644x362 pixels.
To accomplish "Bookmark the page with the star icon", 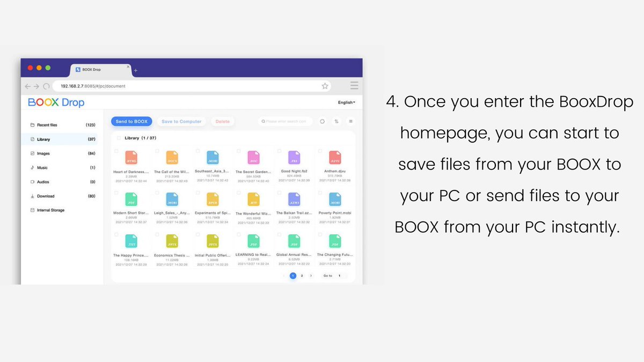I will 325,86.
